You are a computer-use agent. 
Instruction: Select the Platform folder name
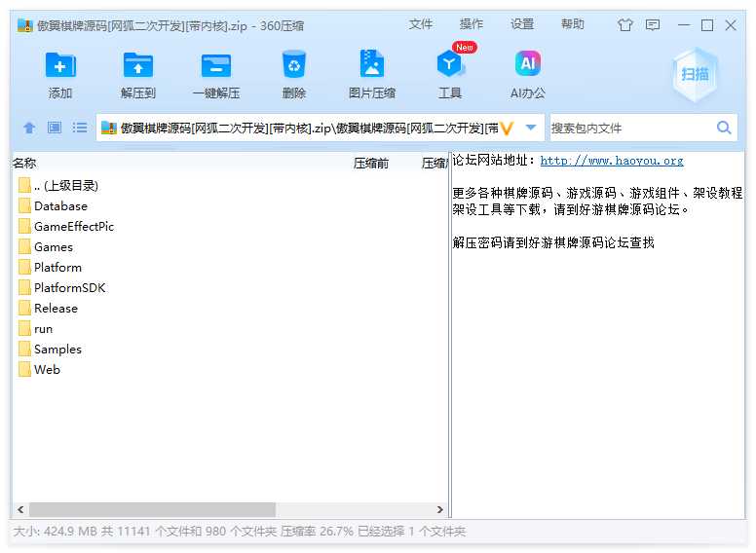57,268
